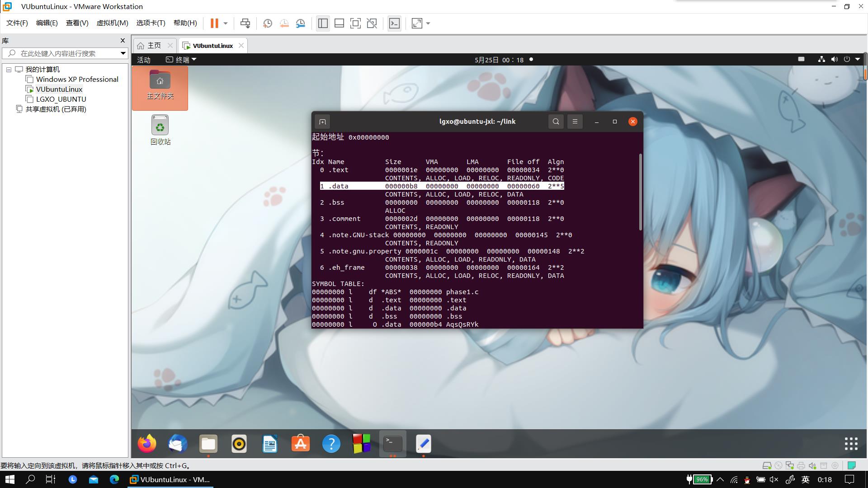Open the 查看(V) menu
Viewport: 868px width, 488px height.
[77, 23]
